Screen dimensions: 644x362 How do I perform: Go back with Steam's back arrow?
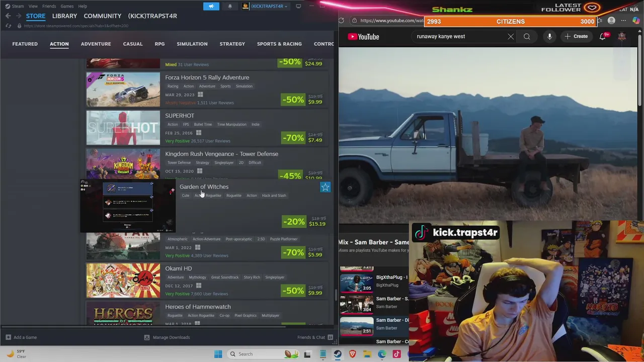(x=8, y=16)
